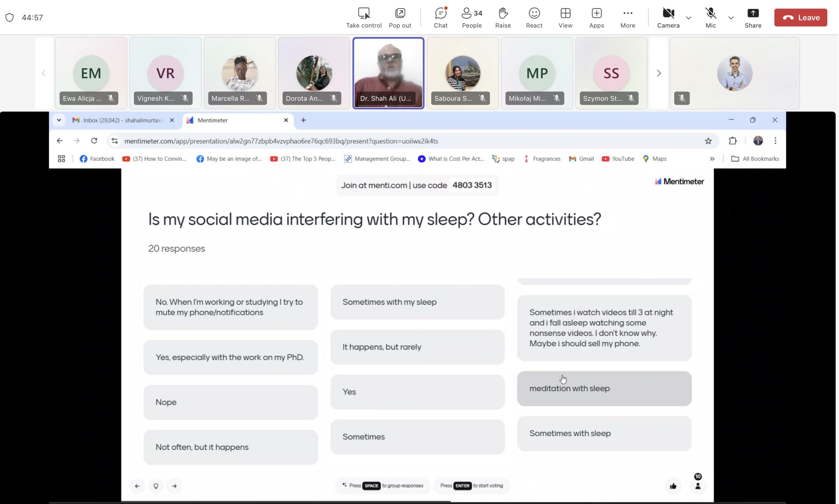839x504 pixels.
Task: Open the People participants list
Action: [x=472, y=17]
